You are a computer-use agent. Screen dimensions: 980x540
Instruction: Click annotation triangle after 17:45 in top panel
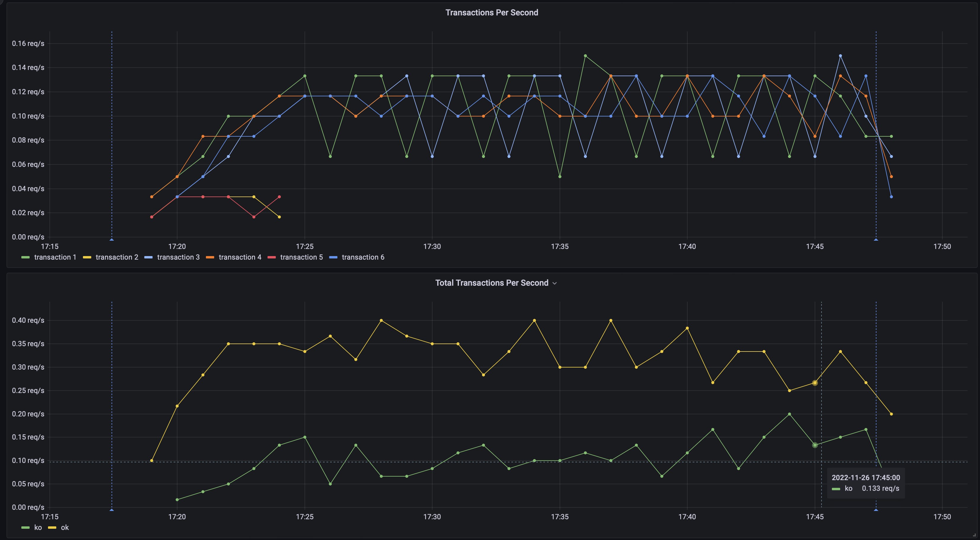876,239
